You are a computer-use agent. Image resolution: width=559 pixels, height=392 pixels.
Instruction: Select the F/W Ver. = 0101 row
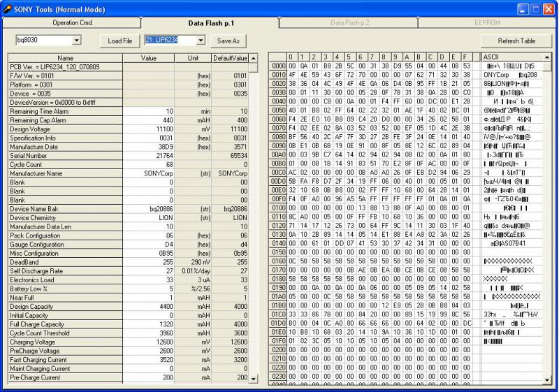coord(65,76)
